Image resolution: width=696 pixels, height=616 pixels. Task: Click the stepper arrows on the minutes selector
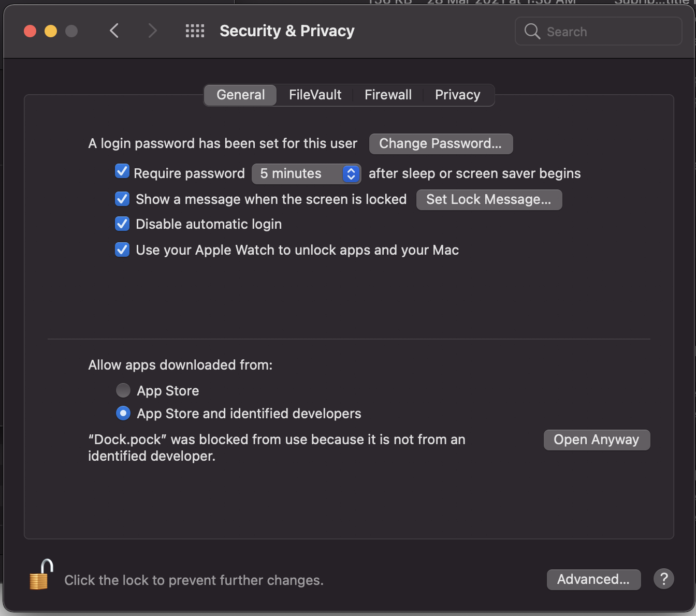(351, 173)
